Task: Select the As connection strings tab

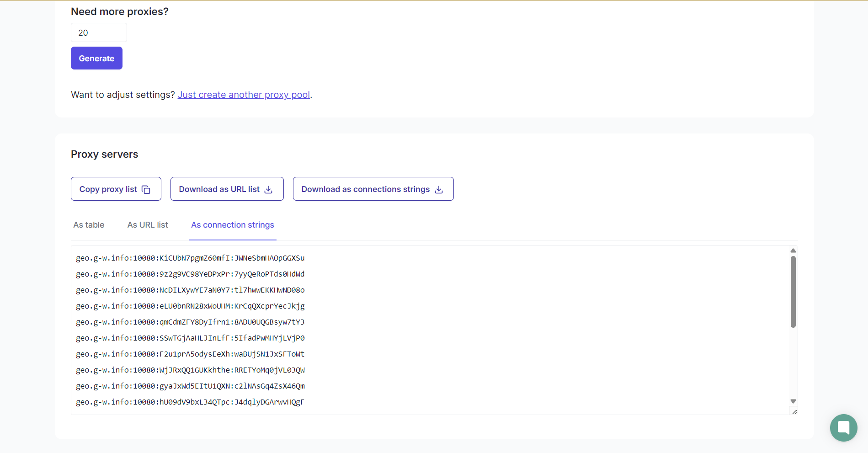Action: 233,225
